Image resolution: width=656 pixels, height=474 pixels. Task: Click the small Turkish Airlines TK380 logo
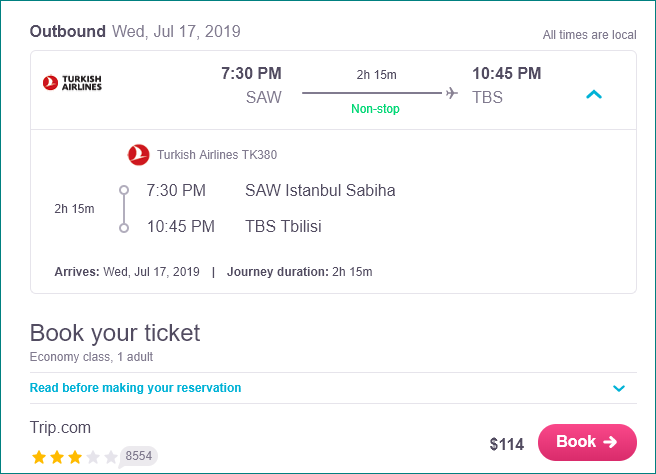[x=138, y=155]
